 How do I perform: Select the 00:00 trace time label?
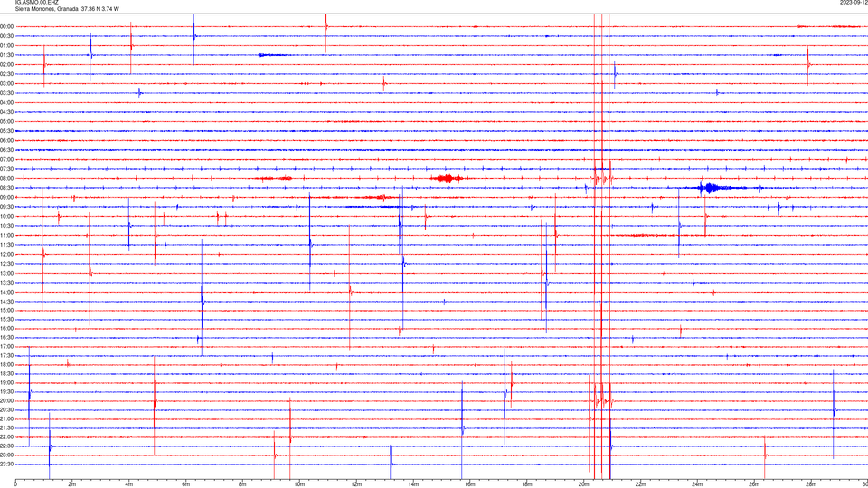click(7, 26)
